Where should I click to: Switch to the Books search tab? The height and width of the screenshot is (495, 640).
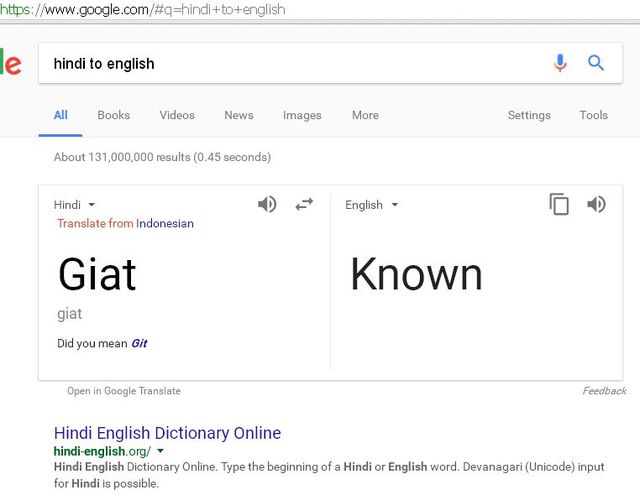click(x=113, y=115)
